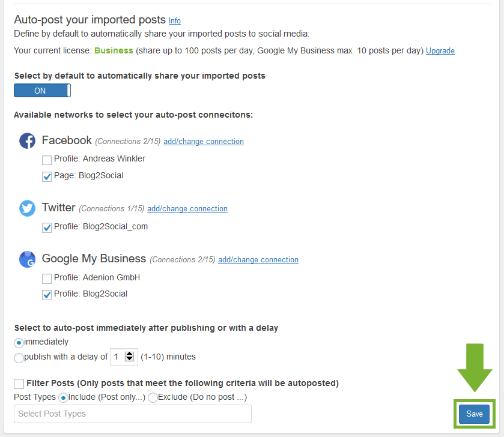Screen dimensions: 504x437
Task: Check Profile: Adenion GmbH checkbox
Action: tap(47, 279)
